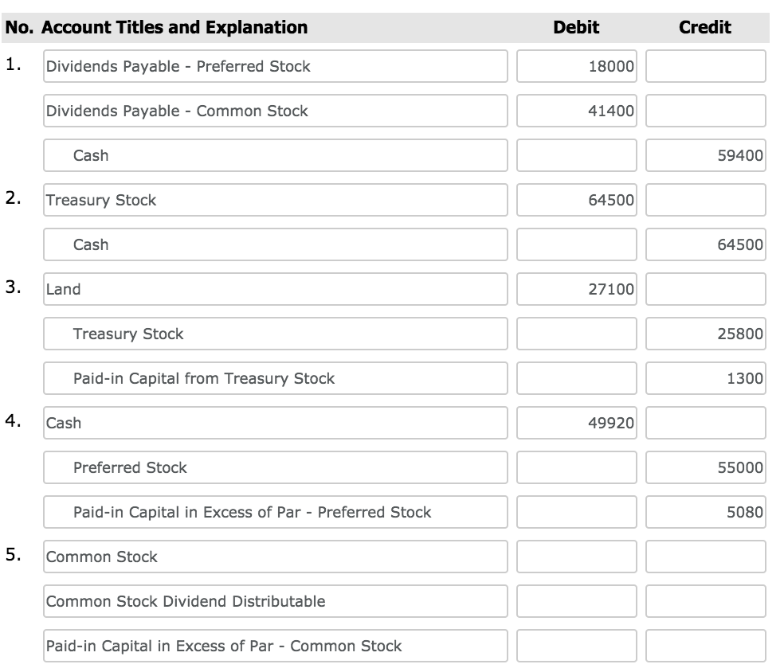Click "Paid-in Capital from Treasury Stock" account field
The image size is (784, 672).
tap(275, 379)
